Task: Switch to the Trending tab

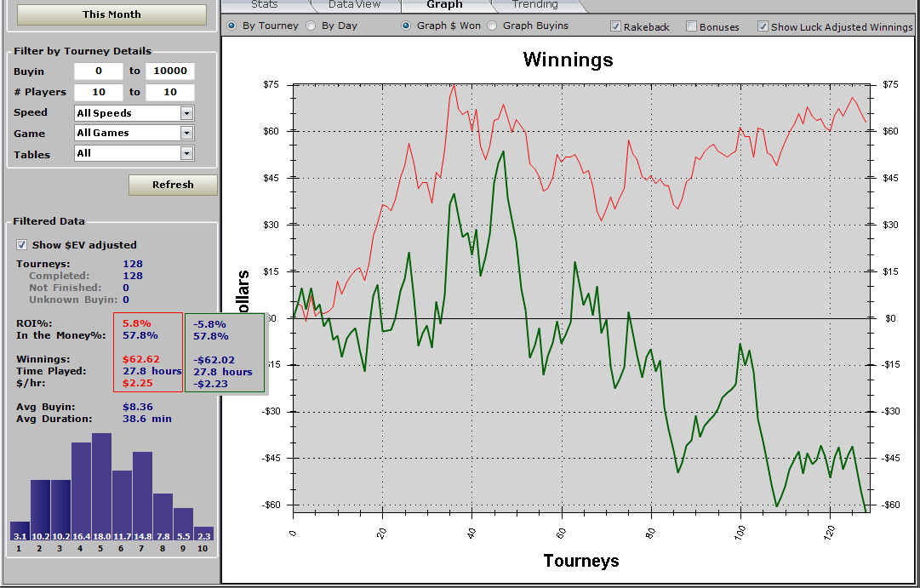Action: click(534, 5)
